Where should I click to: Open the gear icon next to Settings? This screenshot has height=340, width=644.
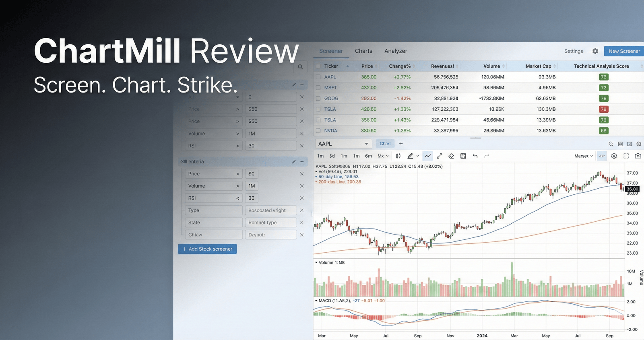point(595,51)
